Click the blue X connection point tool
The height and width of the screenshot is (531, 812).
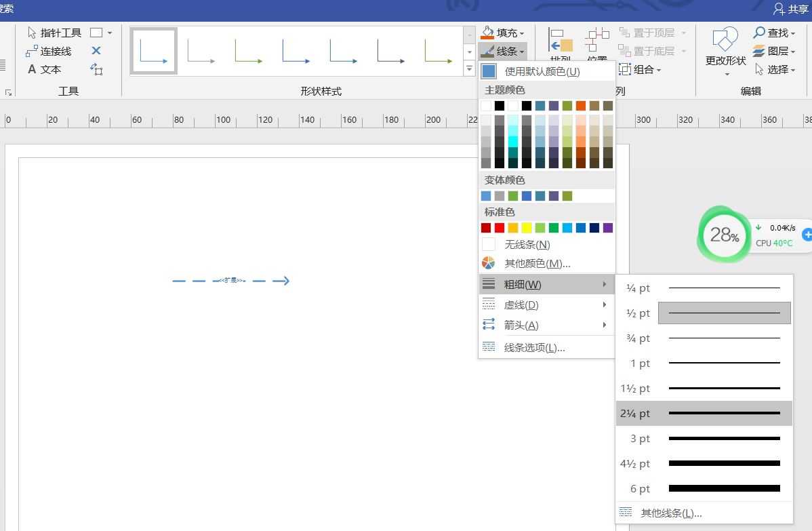click(x=96, y=51)
